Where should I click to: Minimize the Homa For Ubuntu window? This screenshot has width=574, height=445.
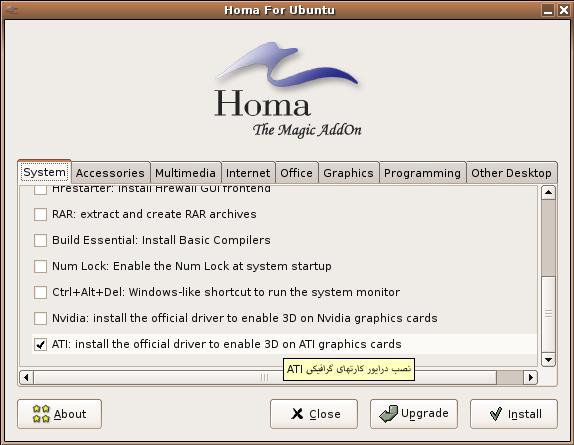pos(548,10)
